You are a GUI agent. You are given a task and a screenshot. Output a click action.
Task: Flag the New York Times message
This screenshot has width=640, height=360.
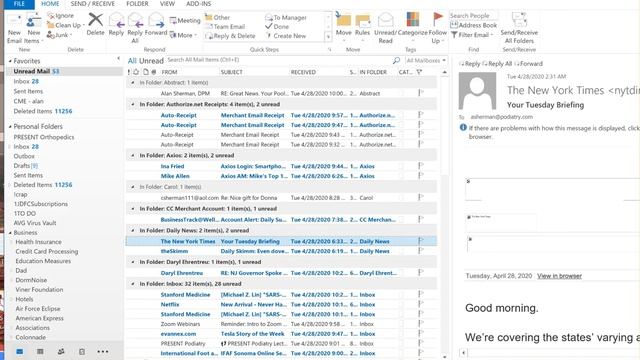click(x=421, y=241)
